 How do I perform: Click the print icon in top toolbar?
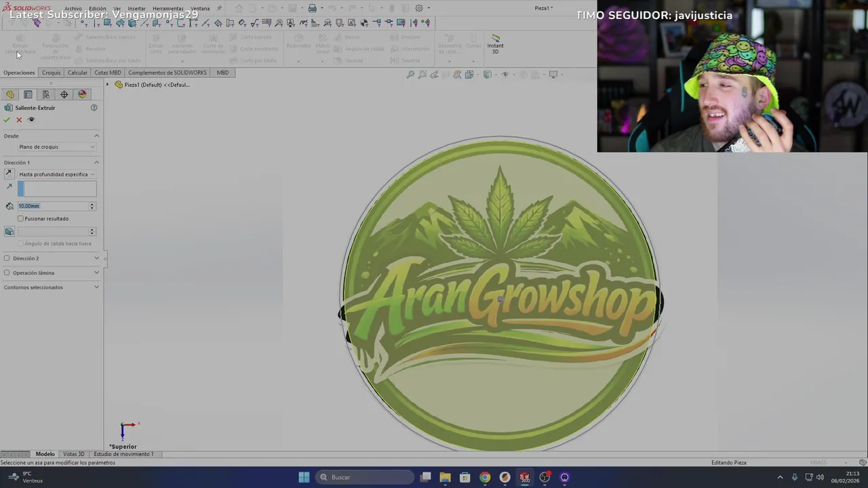coord(312,8)
